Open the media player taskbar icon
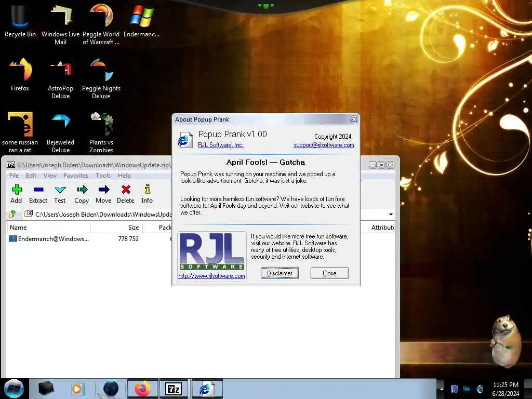The image size is (532, 399). coord(77,389)
